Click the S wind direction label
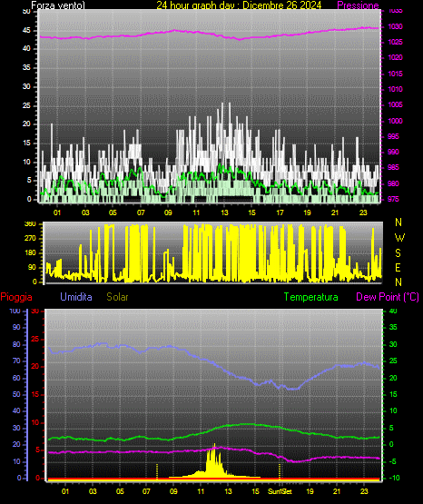 (398, 253)
